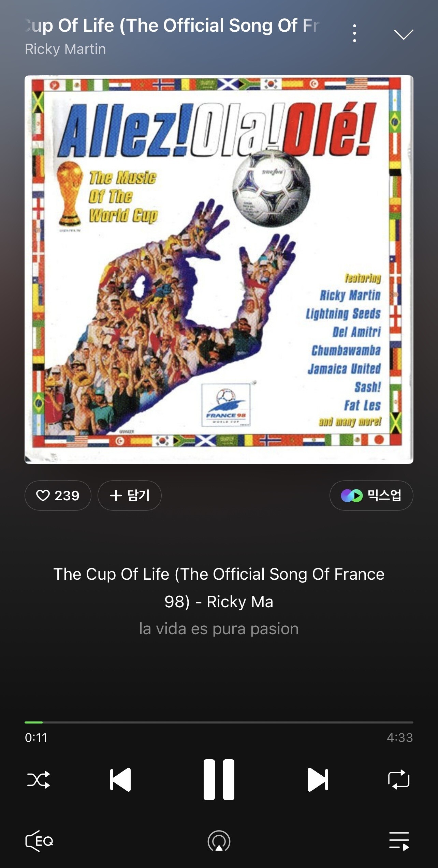This screenshot has height=868, width=438.
Task: Open the artist Ricky Martin
Action: coord(65,49)
